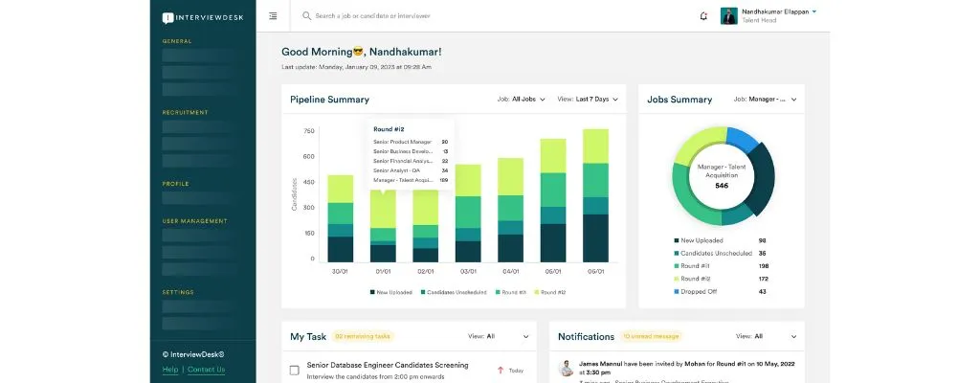
Task: Click the Dropped Off swatch in the Jobs Summary legend
Action: [x=677, y=292]
